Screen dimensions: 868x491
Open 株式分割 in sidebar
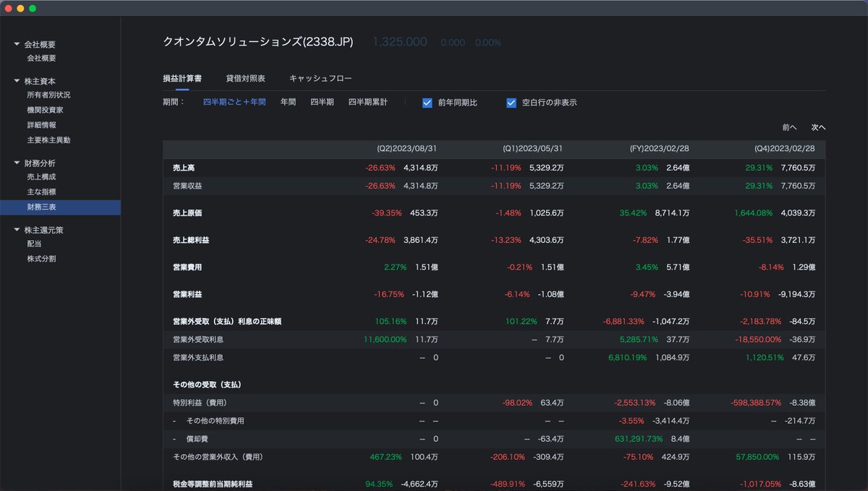pos(41,259)
